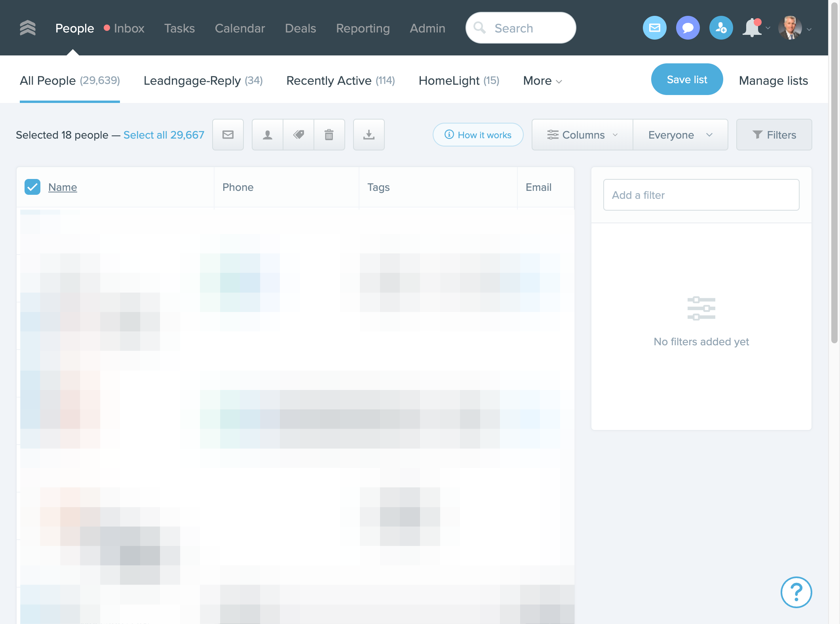
Task: Open the compose email icon in header
Action: click(x=655, y=28)
